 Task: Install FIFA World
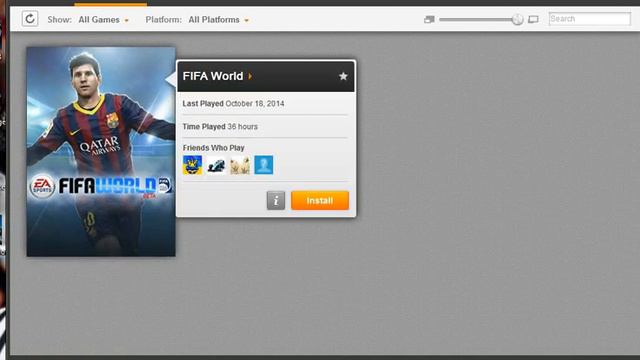coord(320,200)
